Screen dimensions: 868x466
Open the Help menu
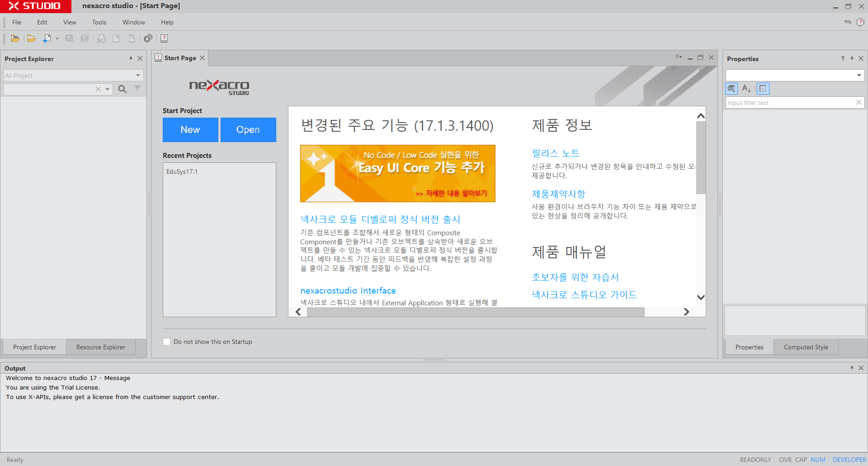point(167,22)
